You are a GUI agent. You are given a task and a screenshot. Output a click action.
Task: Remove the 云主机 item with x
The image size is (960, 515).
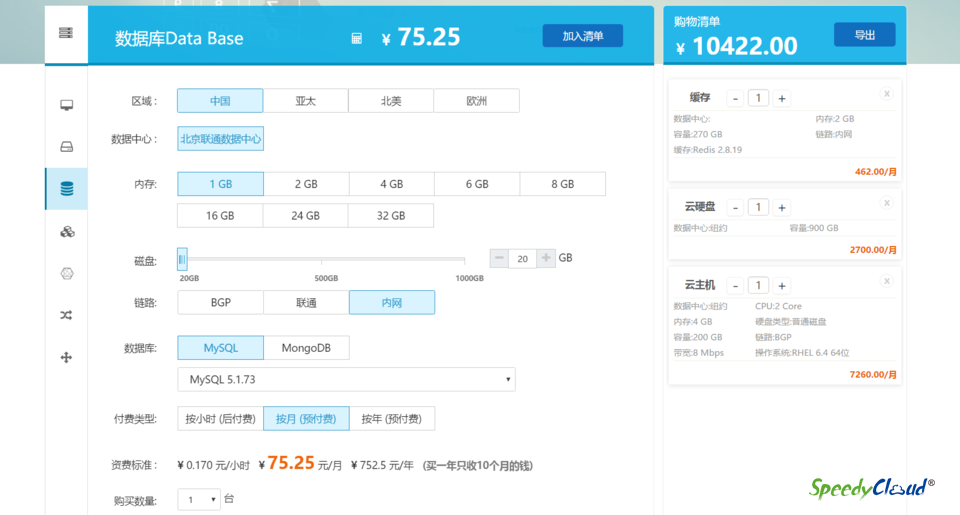tap(887, 281)
